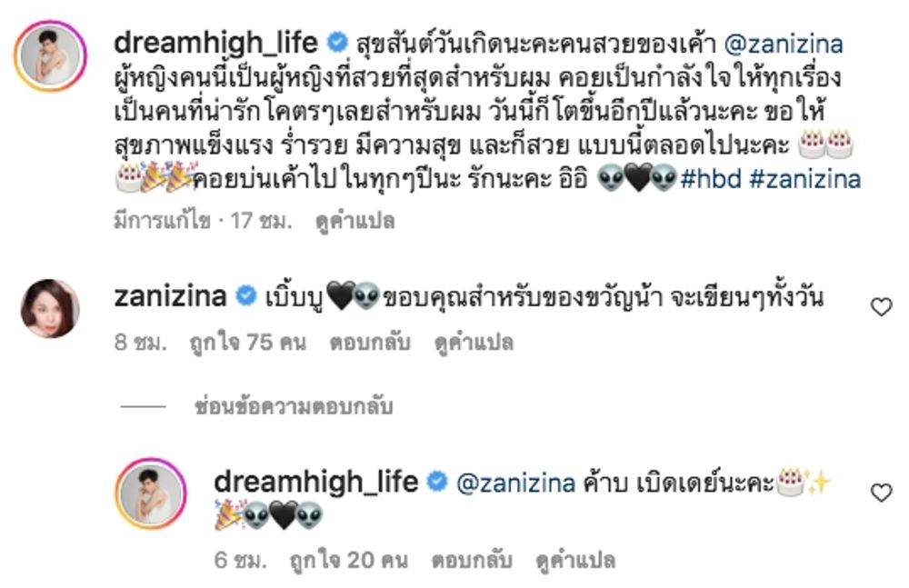The height and width of the screenshot is (588, 909).
Task: View the 75 likes on zanizina's comment
Action: (247, 342)
